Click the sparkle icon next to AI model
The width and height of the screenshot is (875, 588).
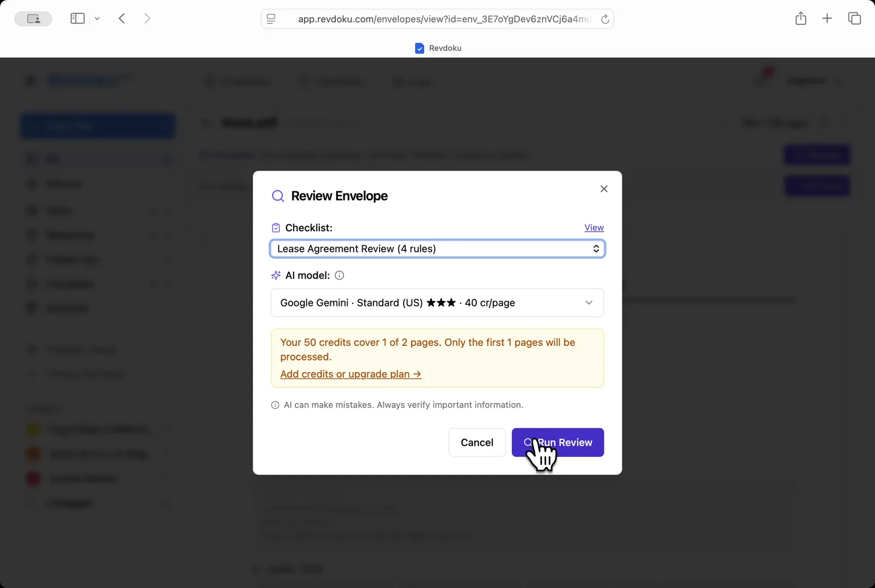click(x=276, y=275)
